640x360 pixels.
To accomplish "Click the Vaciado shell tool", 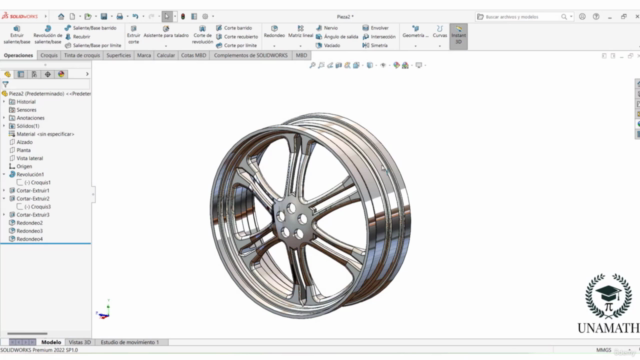I will (328, 45).
